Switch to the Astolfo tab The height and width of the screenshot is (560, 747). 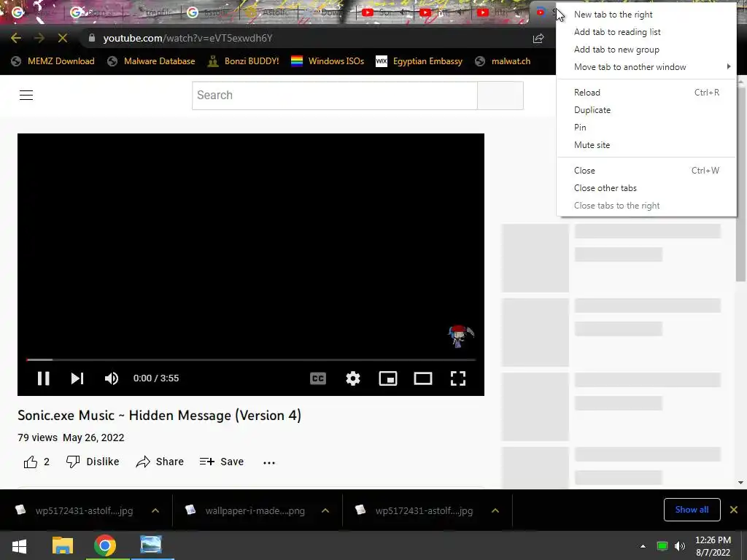pyautogui.click(x=269, y=12)
